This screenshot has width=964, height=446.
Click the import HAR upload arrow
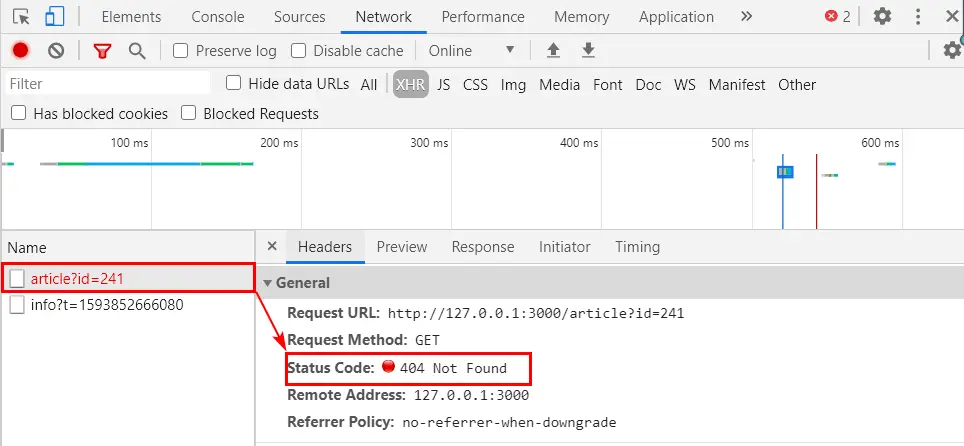click(553, 51)
